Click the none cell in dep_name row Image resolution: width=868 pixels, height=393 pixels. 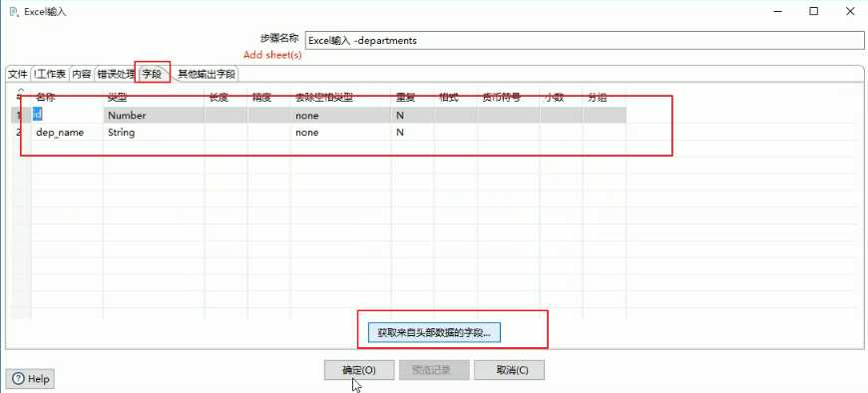tap(340, 133)
